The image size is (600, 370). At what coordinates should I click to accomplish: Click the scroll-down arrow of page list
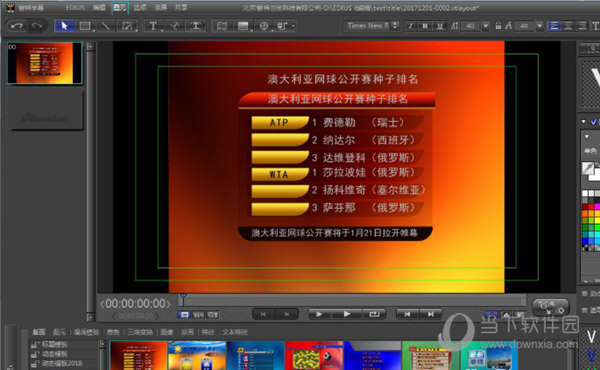tap(90, 317)
